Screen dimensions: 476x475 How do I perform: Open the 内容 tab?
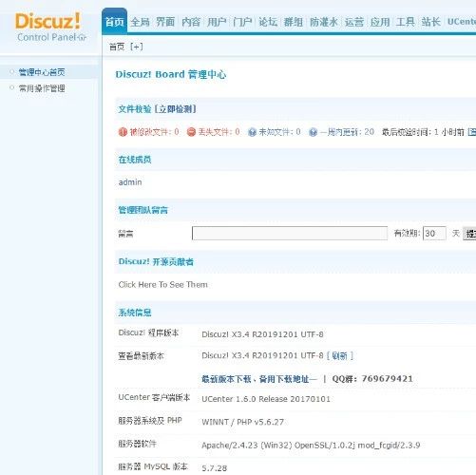tap(191, 22)
